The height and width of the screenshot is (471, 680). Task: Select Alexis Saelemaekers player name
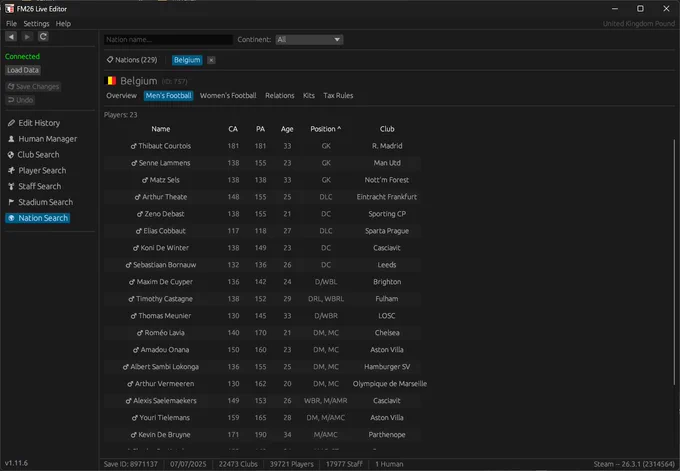pos(165,401)
